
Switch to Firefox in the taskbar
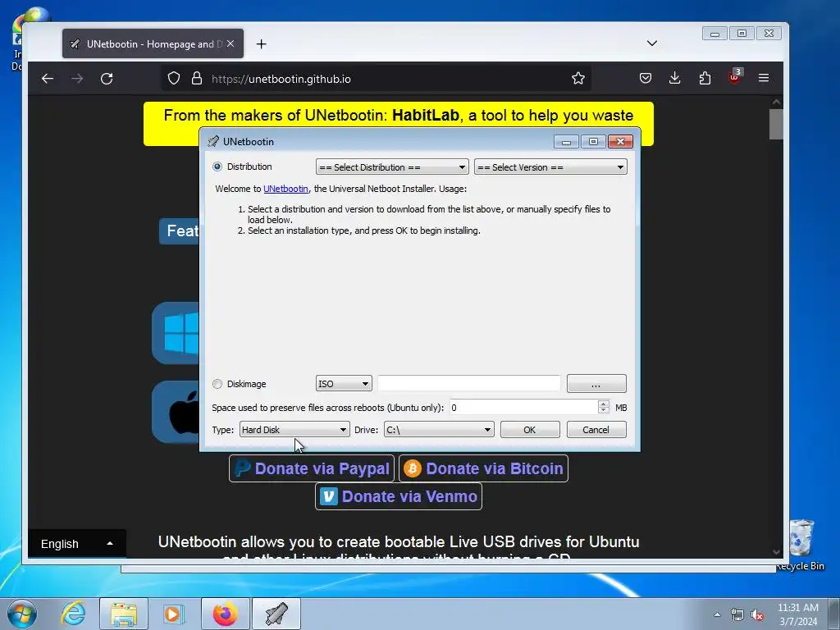225,614
